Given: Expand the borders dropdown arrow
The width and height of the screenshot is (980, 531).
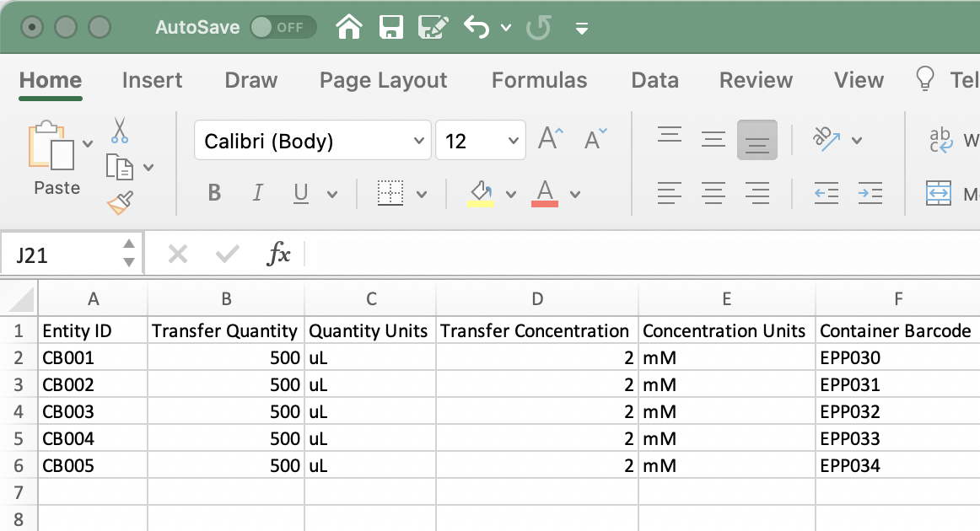Looking at the screenshot, I should pos(422,195).
